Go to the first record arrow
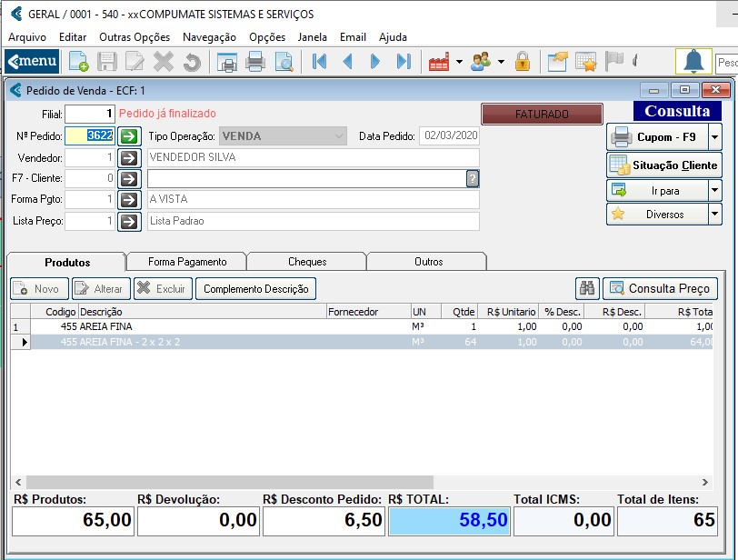Image resolution: width=738 pixels, height=560 pixels. coord(318,62)
